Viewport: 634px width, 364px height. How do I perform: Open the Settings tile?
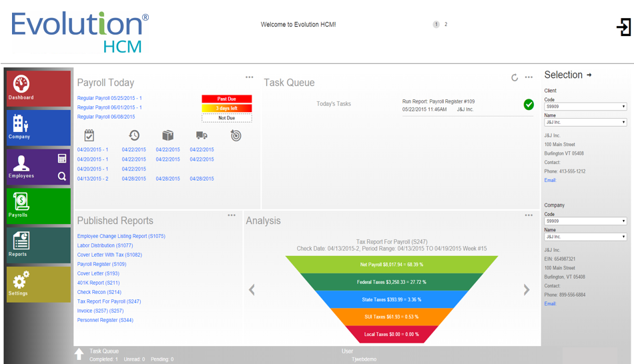point(39,285)
